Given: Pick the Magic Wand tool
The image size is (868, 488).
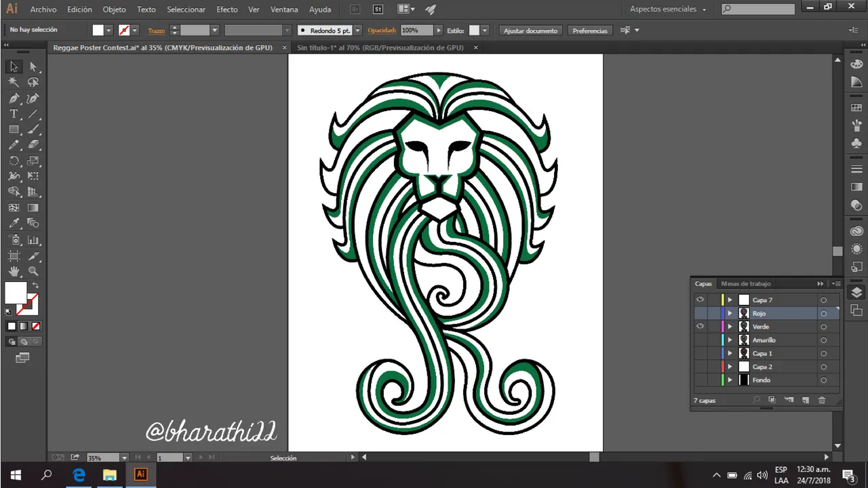Looking at the screenshot, I should 14,82.
